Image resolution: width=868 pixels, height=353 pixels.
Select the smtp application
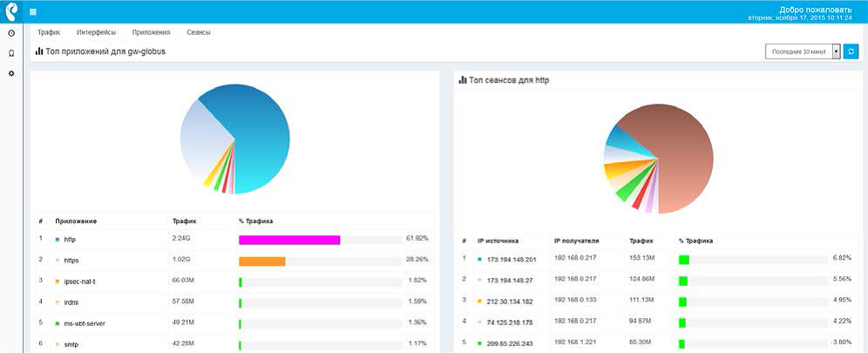click(x=71, y=344)
